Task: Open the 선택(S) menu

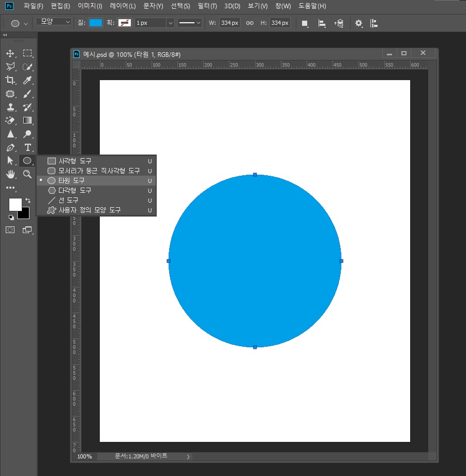Action: tap(181, 6)
